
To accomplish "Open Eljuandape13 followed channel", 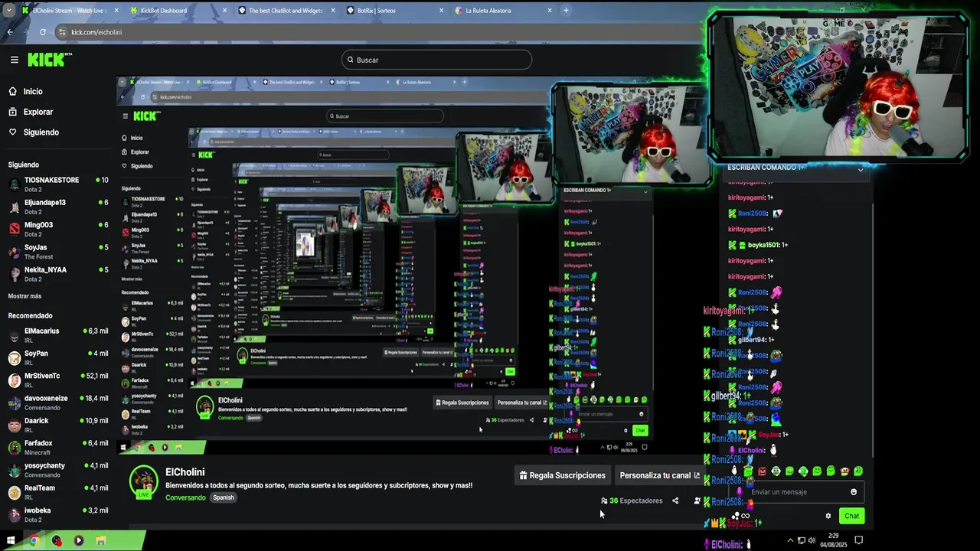I will coord(58,207).
